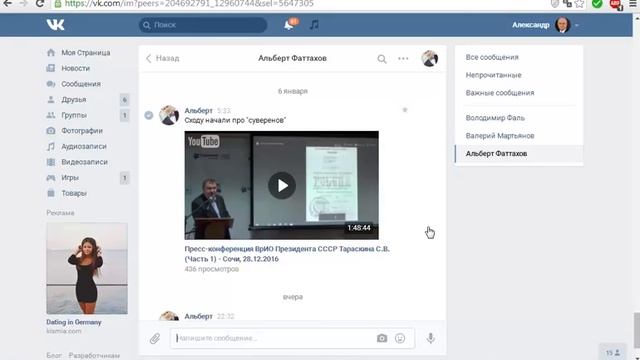Click the Сообщения speech bubble icon
The image size is (640, 360).
coord(51,84)
